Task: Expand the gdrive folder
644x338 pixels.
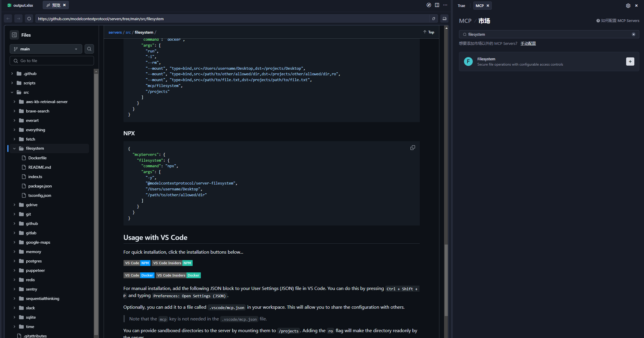Action: pyautogui.click(x=14, y=205)
